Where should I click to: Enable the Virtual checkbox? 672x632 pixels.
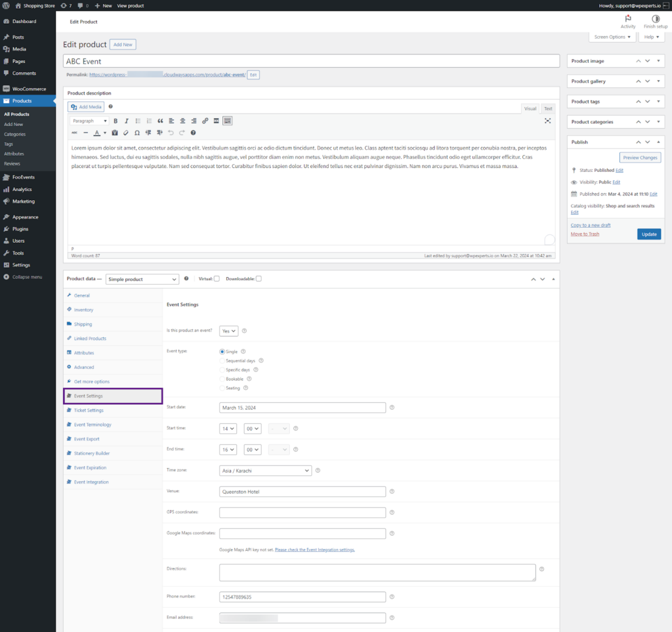click(217, 279)
